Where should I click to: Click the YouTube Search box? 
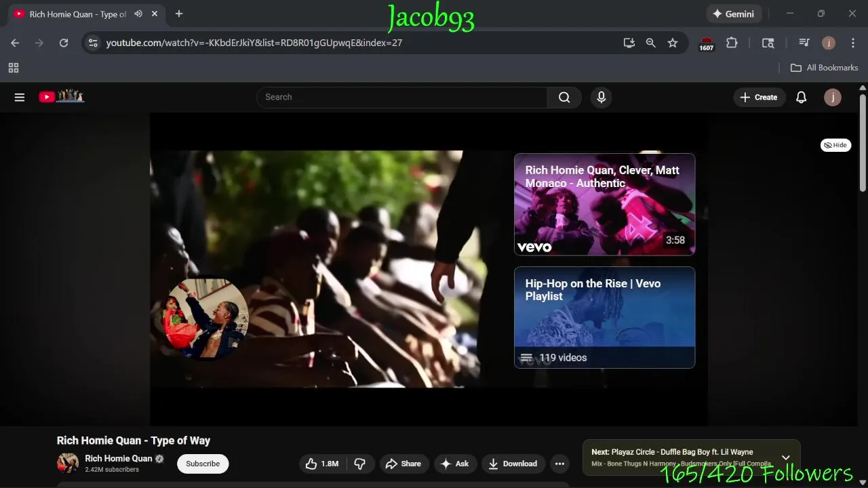401,97
